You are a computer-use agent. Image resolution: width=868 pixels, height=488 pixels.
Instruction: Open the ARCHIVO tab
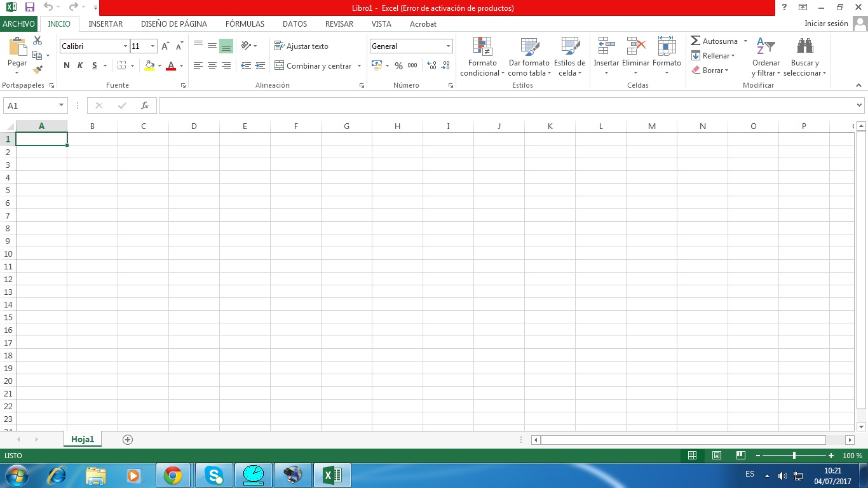[18, 24]
